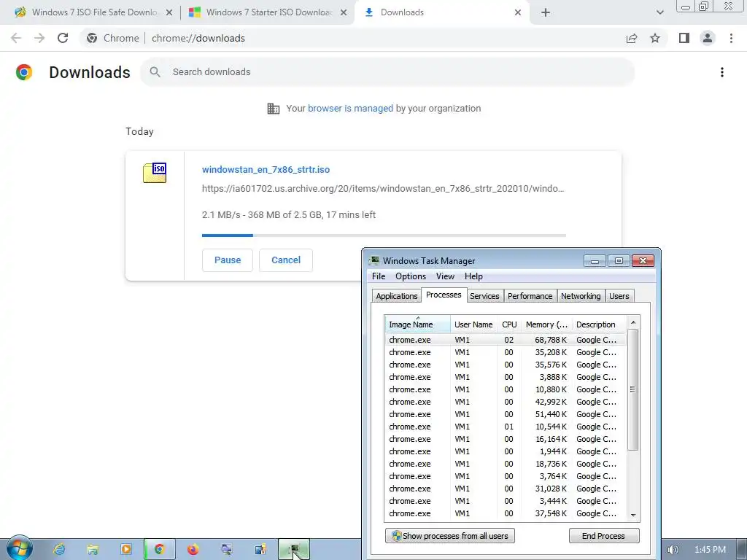The image size is (747, 560).
Task: Click Chrome's forward navigation arrow
Action: click(x=39, y=38)
